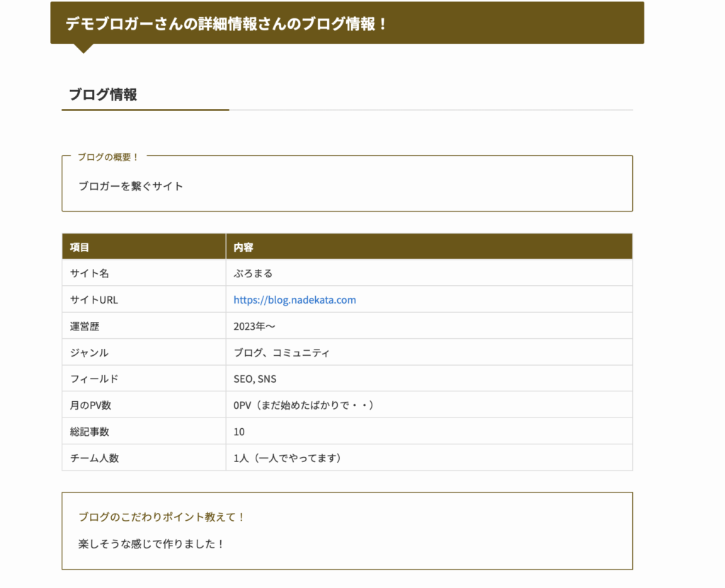Click the 内容 table column header
Screen dimensions: 725x588
click(244, 248)
